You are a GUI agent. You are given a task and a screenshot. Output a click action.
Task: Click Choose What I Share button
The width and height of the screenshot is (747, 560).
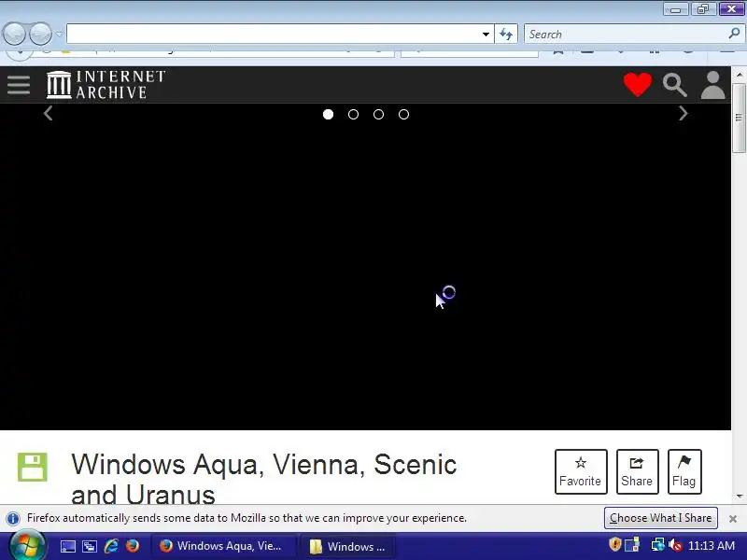tap(660, 518)
